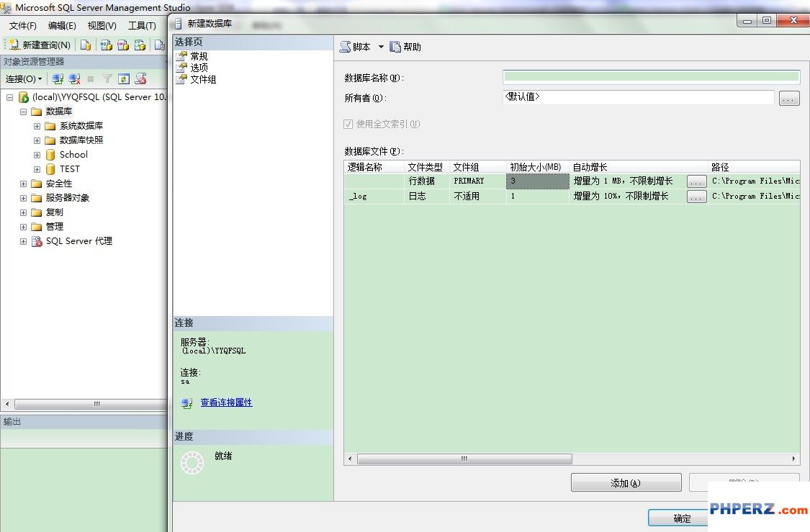Click the 添加(A) button
810x532 pixels.
pos(626,483)
